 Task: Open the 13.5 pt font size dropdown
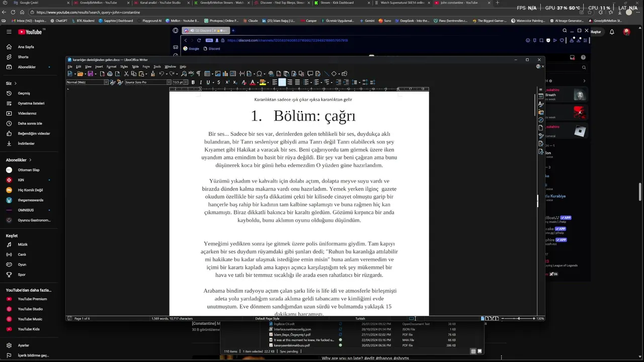186,82
